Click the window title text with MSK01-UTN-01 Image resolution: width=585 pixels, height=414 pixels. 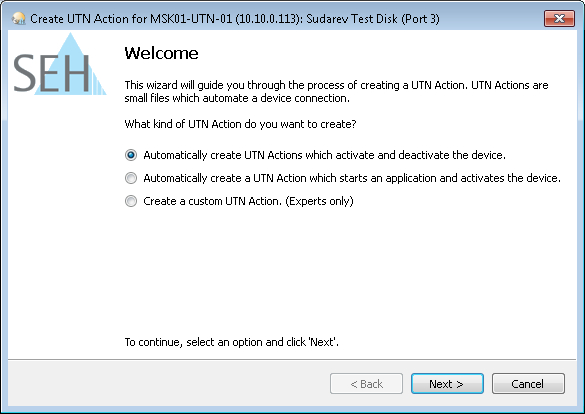[235, 19]
